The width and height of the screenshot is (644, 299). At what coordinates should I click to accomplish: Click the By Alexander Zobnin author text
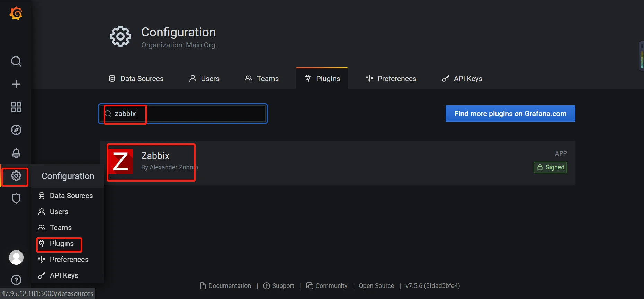[x=170, y=167]
